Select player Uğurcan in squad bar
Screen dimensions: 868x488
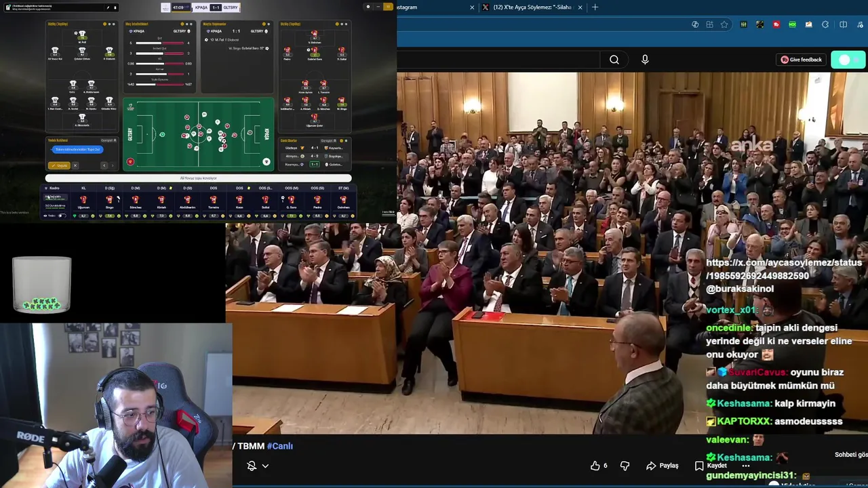(83, 202)
